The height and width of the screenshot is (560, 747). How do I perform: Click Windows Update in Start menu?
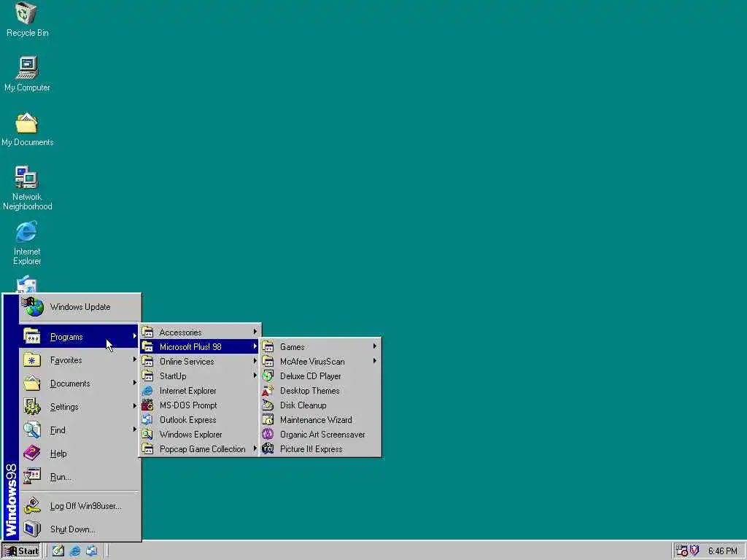click(80, 307)
